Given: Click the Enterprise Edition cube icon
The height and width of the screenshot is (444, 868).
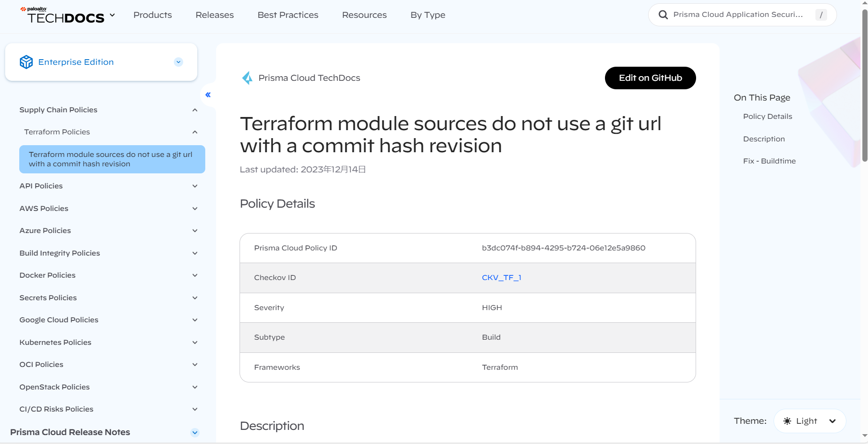Looking at the screenshot, I should point(26,62).
